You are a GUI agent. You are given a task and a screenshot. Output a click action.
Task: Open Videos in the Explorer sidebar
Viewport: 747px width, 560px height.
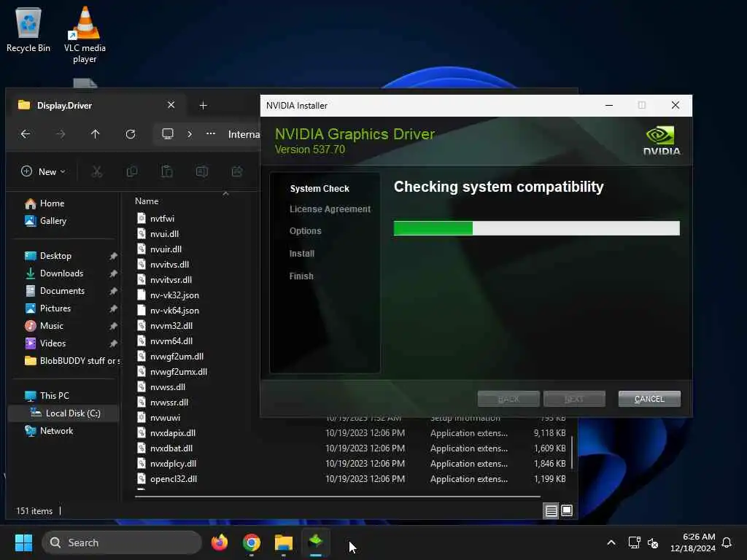click(53, 343)
